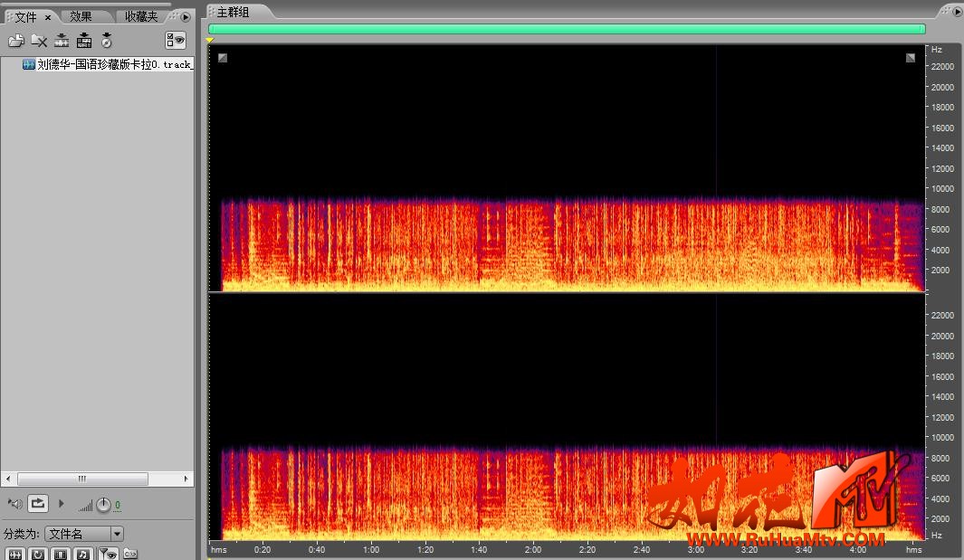964x560 pixels.
Task: Toggle the show MIDI files music-note filter
Action: coord(83,554)
